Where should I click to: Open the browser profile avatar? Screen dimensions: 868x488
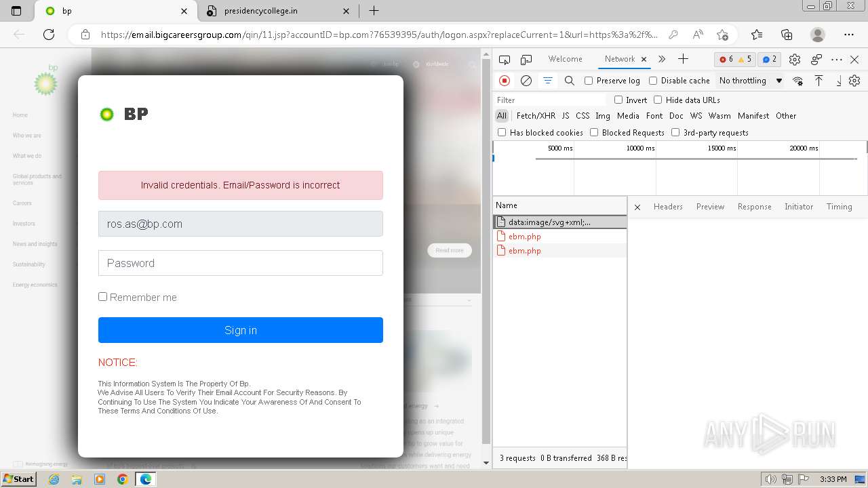[x=818, y=35]
